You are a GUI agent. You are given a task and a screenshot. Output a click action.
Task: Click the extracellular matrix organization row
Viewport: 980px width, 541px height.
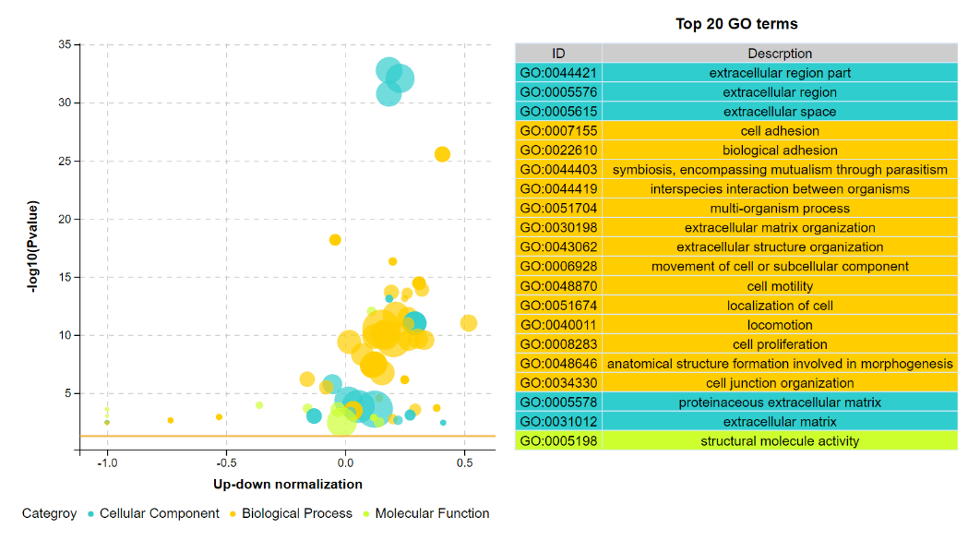coord(736,228)
